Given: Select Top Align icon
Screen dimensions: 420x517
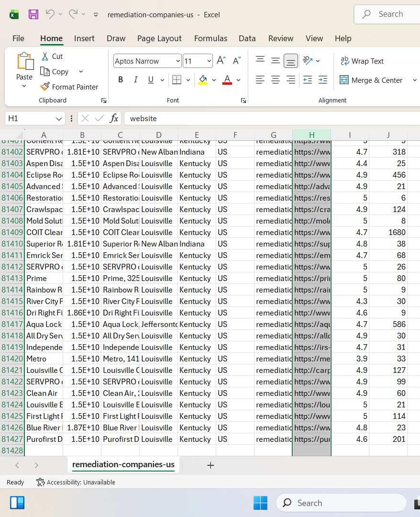Looking at the screenshot, I should click(260, 60).
